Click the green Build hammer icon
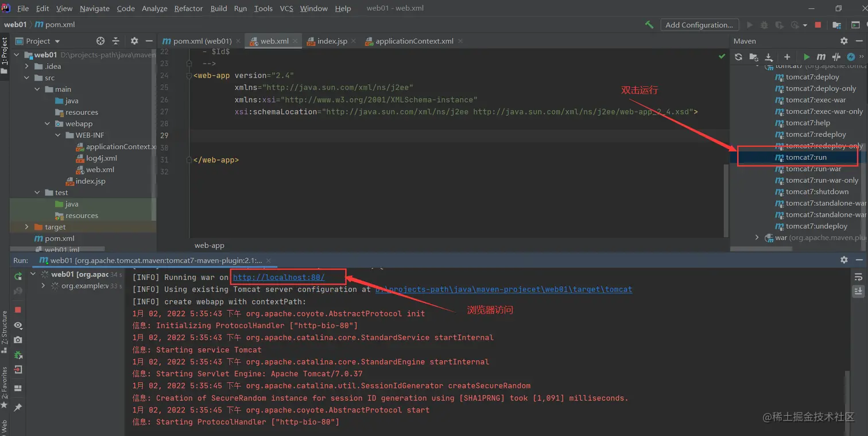The image size is (868, 436). [x=649, y=25]
